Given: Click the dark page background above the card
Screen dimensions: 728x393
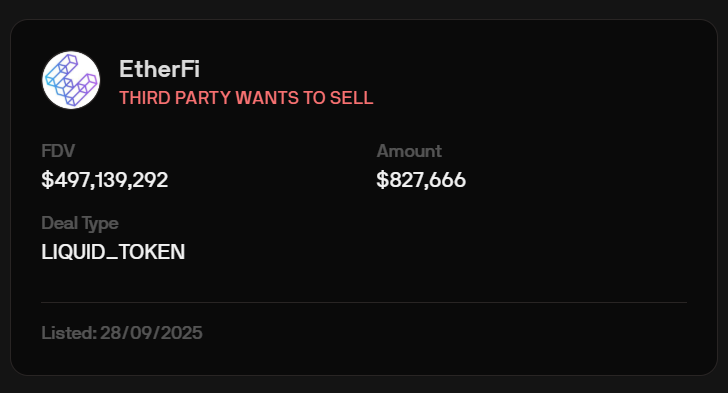Looking at the screenshot, I should tap(364, 8).
